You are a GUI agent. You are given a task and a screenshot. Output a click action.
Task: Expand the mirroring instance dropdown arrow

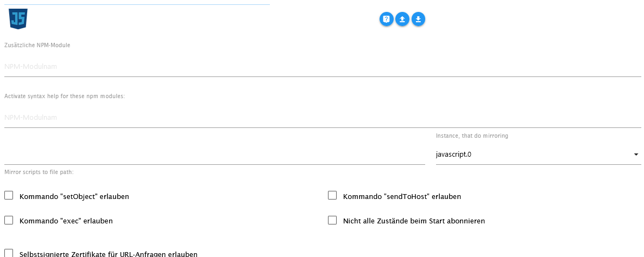636,155
